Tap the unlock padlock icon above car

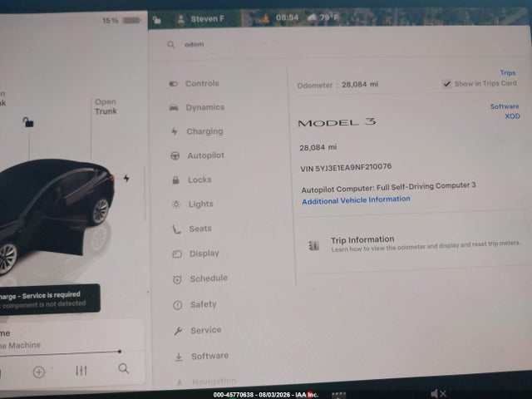(28, 122)
